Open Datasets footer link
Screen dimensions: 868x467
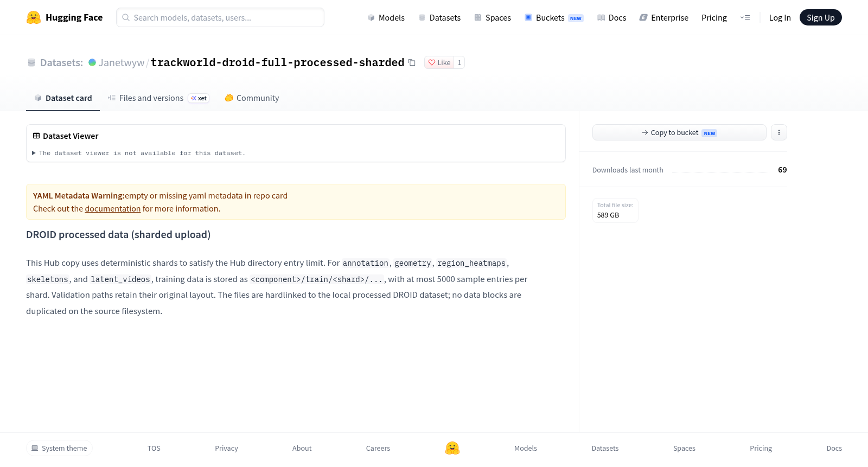tap(605, 448)
